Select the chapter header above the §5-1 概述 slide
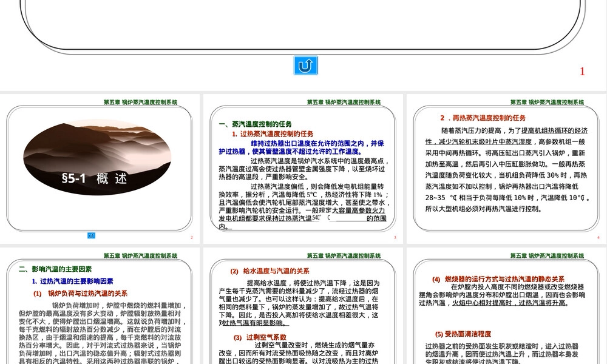 [x=141, y=102]
